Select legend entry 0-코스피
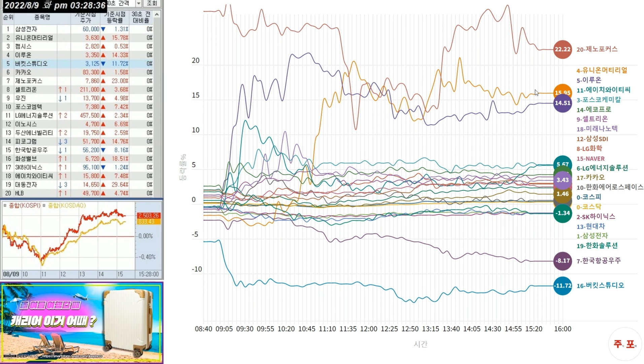Viewport: 644px width, 364px height. (589, 197)
